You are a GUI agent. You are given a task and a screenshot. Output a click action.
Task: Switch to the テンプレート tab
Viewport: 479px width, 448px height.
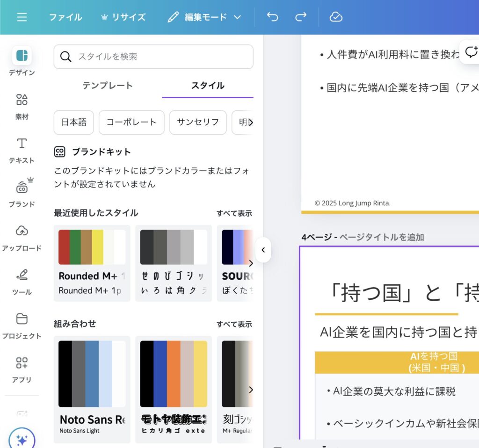(108, 86)
